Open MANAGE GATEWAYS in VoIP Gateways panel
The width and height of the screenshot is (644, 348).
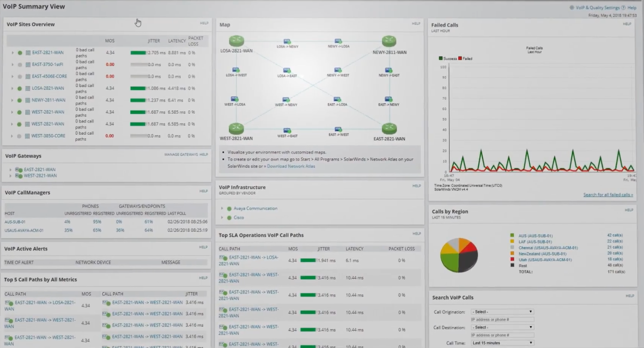(x=181, y=154)
